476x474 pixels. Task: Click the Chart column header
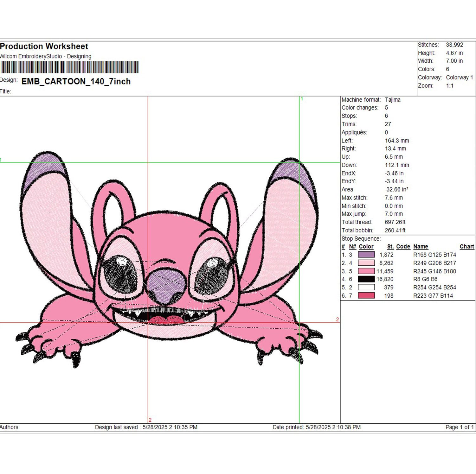coord(467,246)
